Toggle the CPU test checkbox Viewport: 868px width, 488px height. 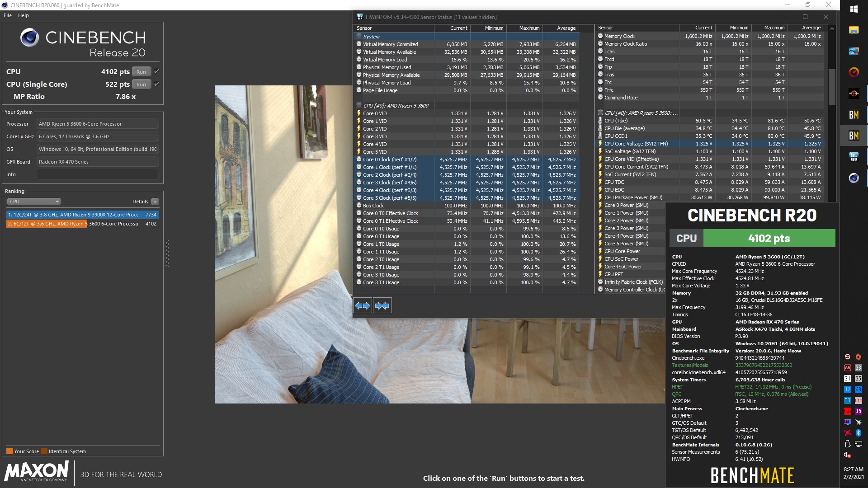pyautogui.click(x=156, y=71)
